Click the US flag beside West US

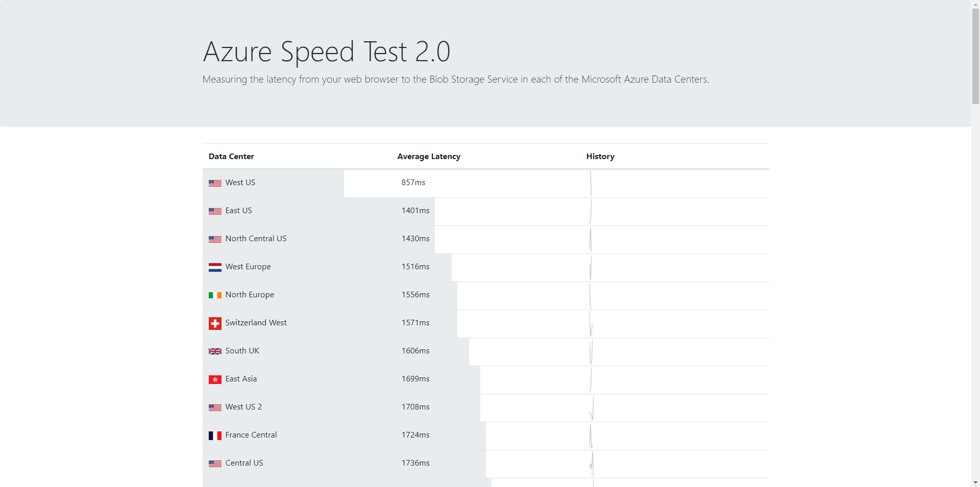[215, 183]
